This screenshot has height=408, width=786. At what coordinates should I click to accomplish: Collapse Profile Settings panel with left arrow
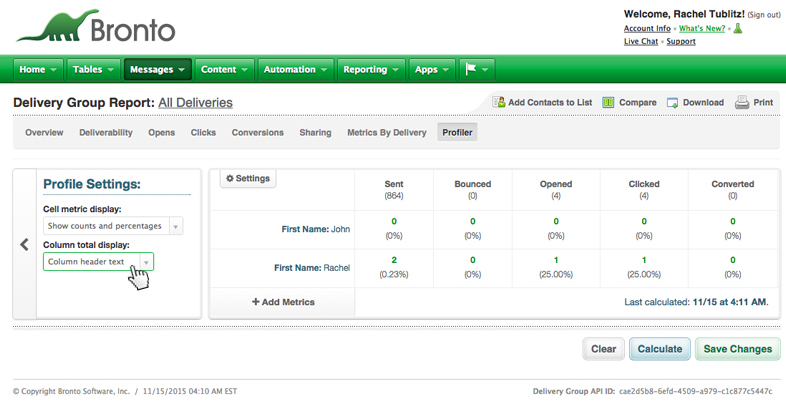point(25,245)
